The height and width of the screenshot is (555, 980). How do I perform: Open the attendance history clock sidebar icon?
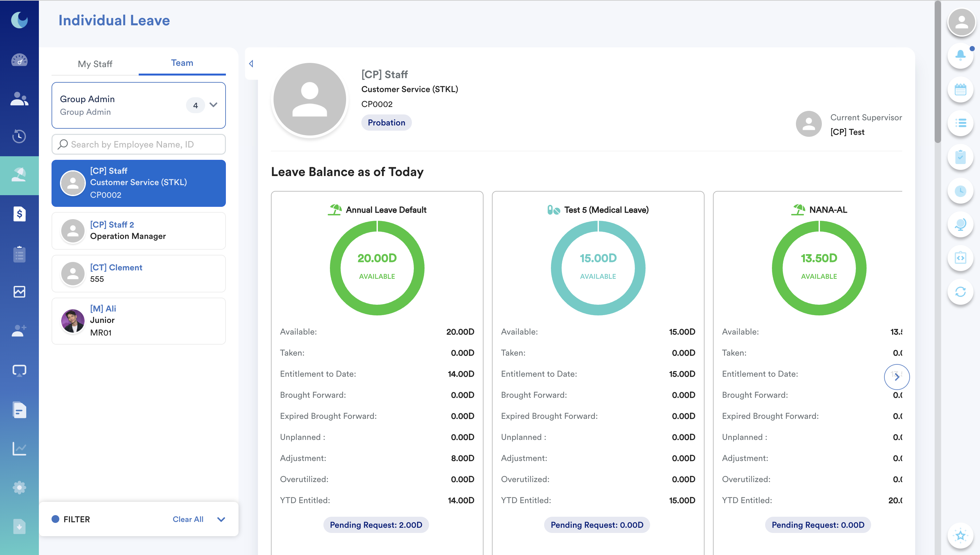(19, 136)
